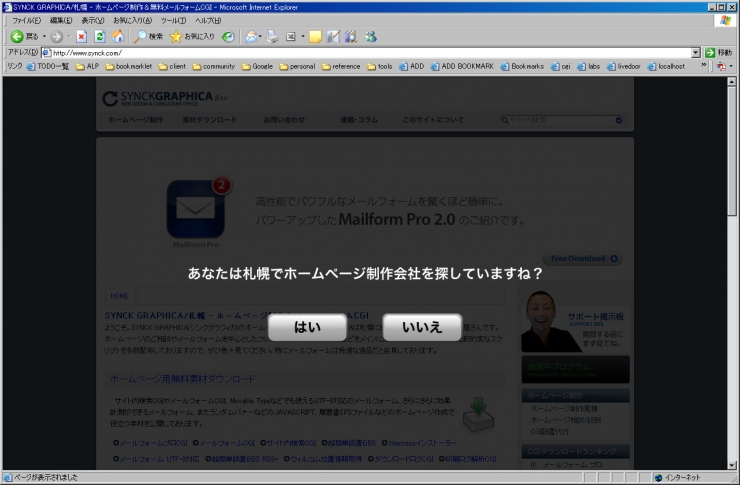Click the Windows flag logo icon
Image resolution: width=740 pixels, height=485 pixels.
[726, 20]
